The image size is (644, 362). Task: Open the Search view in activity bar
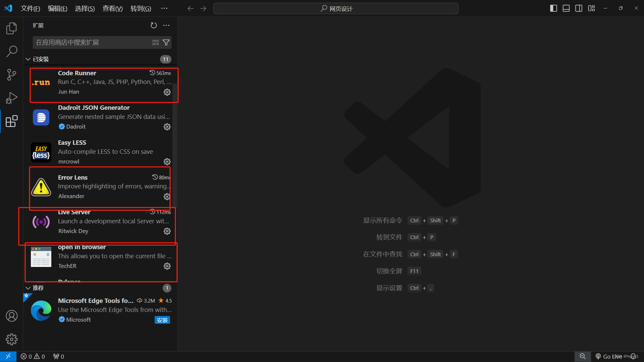coord(11,52)
